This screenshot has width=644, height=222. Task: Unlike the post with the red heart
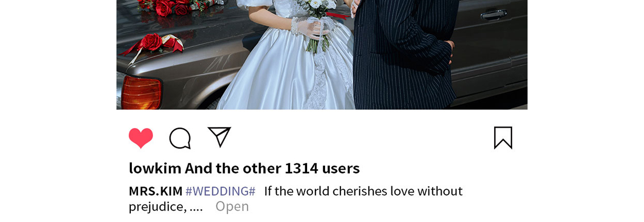[x=141, y=138]
